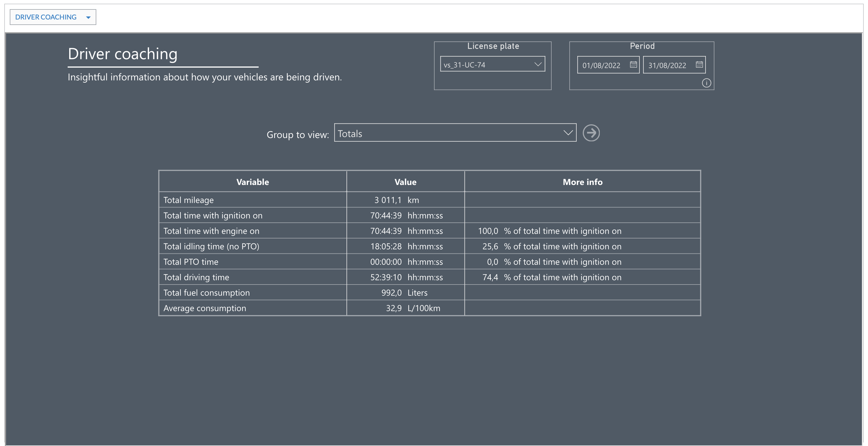The image size is (868, 446).
Task: Select the Average consumption label
Action: 205,309
